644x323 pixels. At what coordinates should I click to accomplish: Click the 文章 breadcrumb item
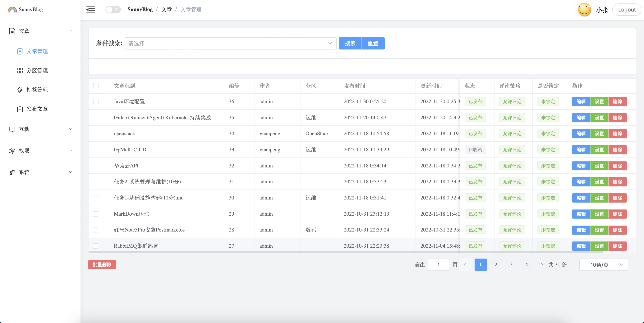point(167,10)
